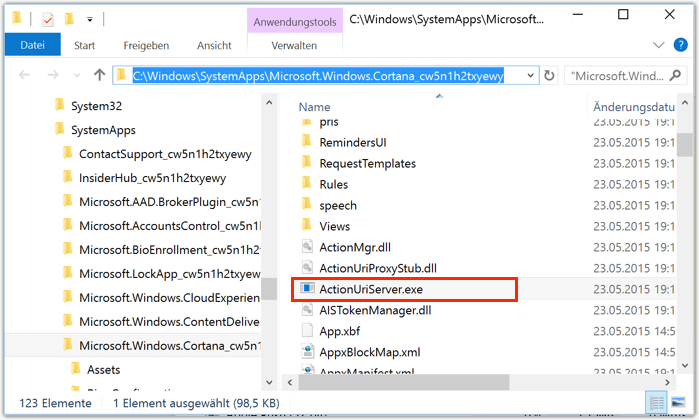Select InsiderHub_cw5n1h2txyewy in the tree

tap(152, 178)
